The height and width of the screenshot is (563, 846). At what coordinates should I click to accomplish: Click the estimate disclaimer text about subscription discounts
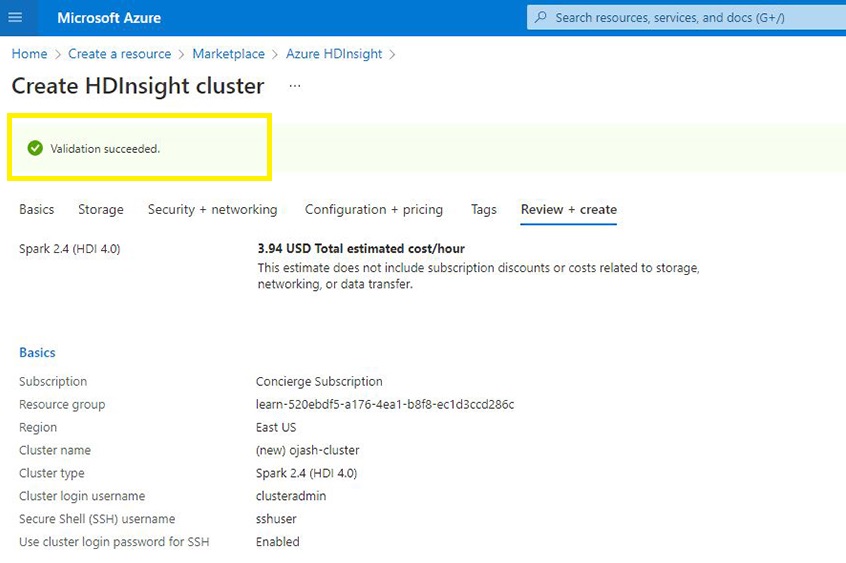click(478, 276)
